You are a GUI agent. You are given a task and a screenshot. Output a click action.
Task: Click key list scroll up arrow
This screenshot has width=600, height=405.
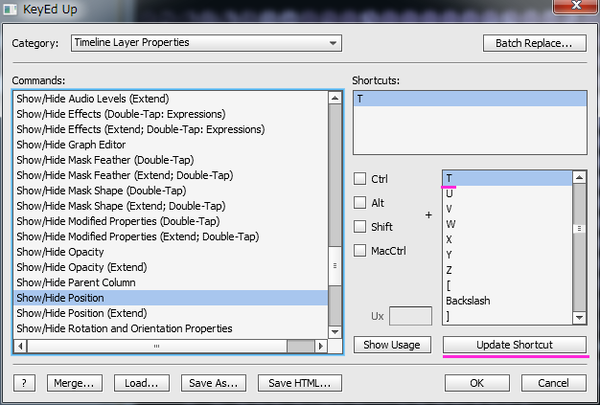(x=579, y=177)
